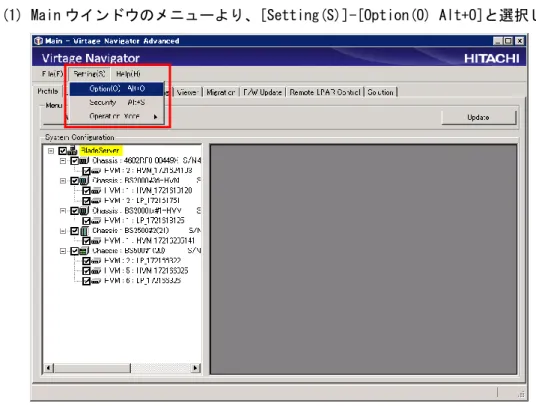Click the blade icon of the HVM : 6 row
Image resolution: width=536 pixels, height=412 pixels.
point(96,281)
